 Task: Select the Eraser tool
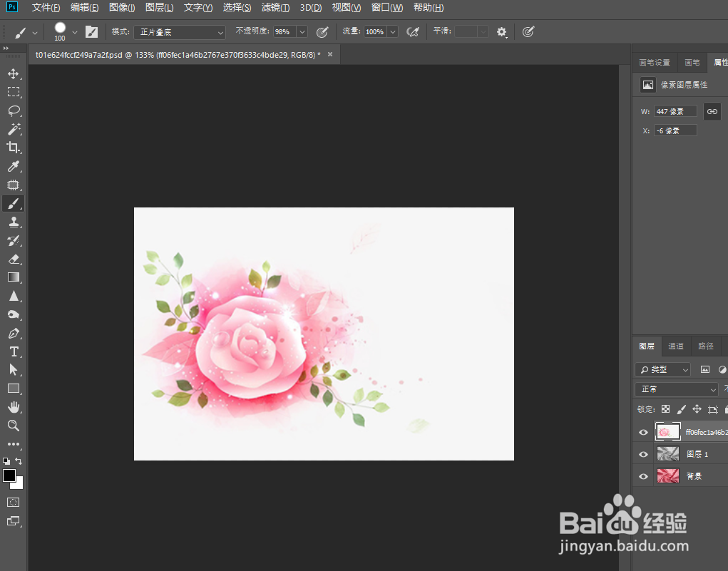coord(14,259)
